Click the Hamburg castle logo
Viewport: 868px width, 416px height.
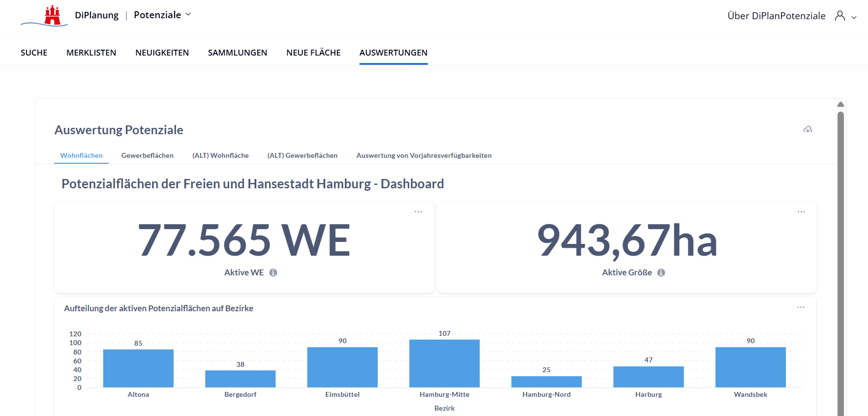pyautogui.click(x=52, y=16)
